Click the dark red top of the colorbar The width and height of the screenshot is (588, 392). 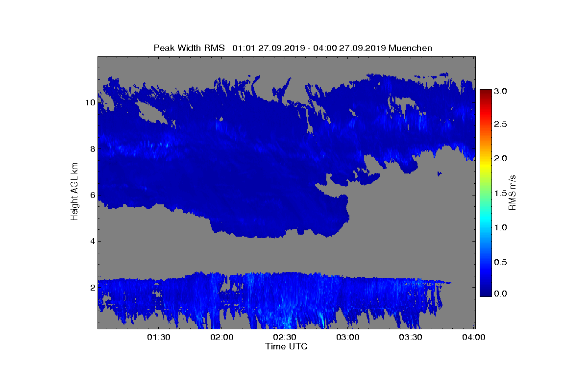[x=486, y=92]
